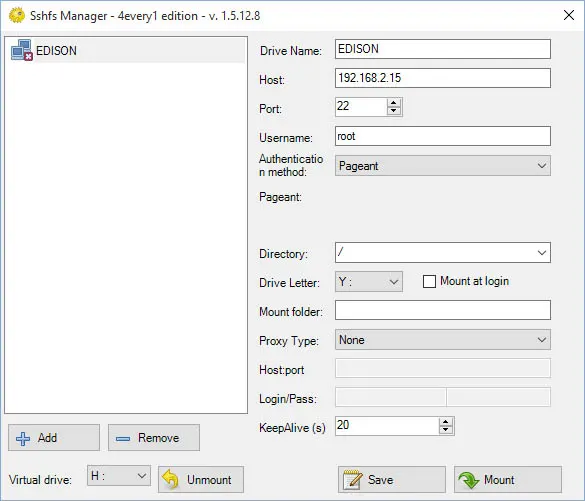The width and height of the screenshot is (585, 501).
Task: Click the yellow undo arrow on Unmount
Action: click(x=171, y=479)
